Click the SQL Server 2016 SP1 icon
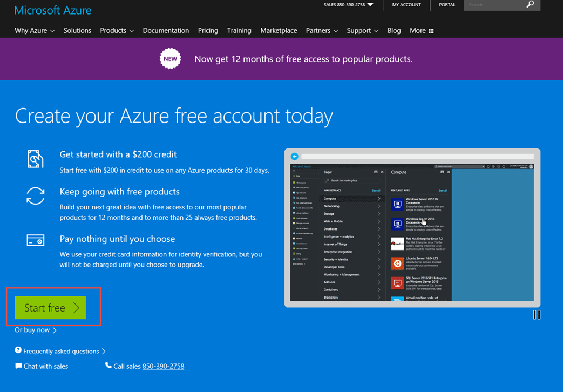 [x=397, y=283]
